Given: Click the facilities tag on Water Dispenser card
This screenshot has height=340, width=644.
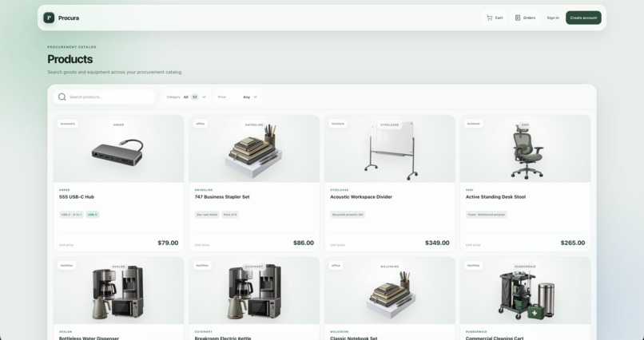Looking at the screenshot, I should 66,265.
